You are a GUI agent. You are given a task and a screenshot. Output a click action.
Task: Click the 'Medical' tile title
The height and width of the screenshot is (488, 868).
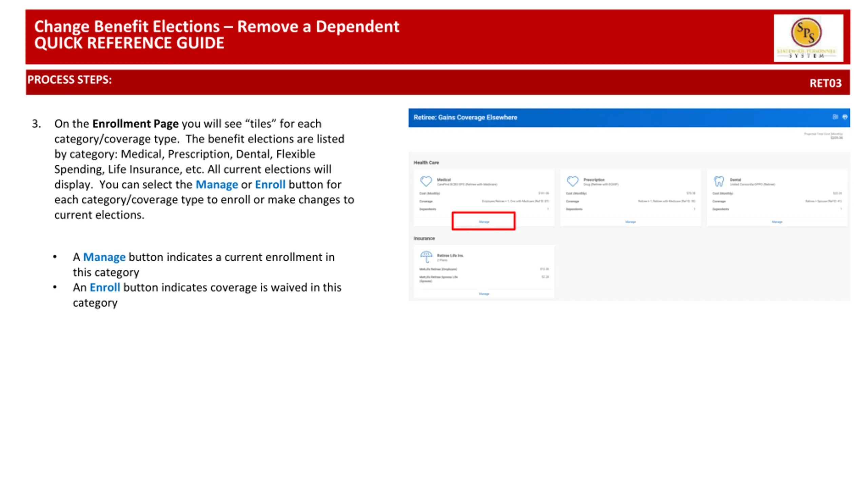coord(443,180)
